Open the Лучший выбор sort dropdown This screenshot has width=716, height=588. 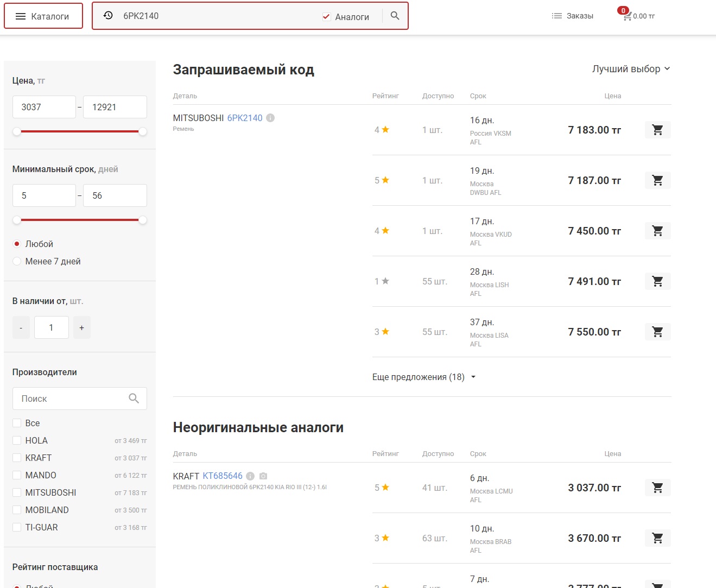point(631,69)
